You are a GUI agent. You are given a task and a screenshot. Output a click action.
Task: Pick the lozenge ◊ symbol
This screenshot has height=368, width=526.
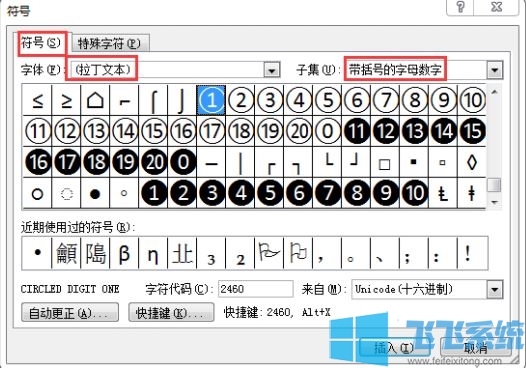tap(472, 162)
